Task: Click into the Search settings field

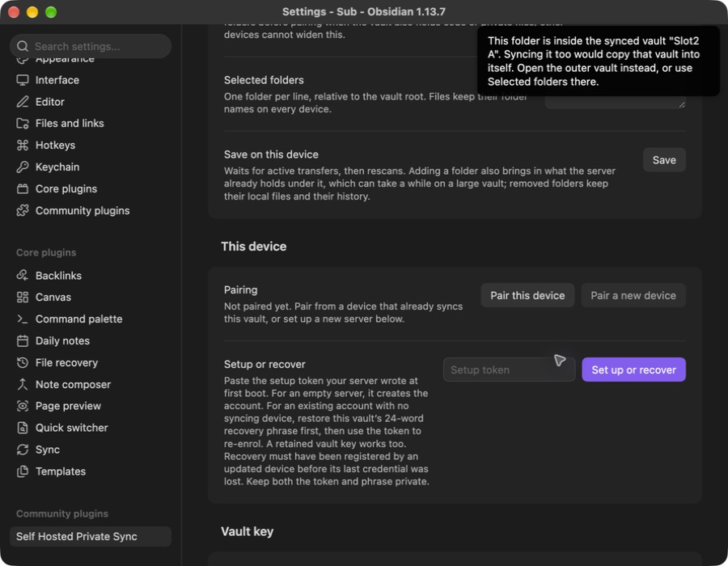Action: (x=91, y=46)
